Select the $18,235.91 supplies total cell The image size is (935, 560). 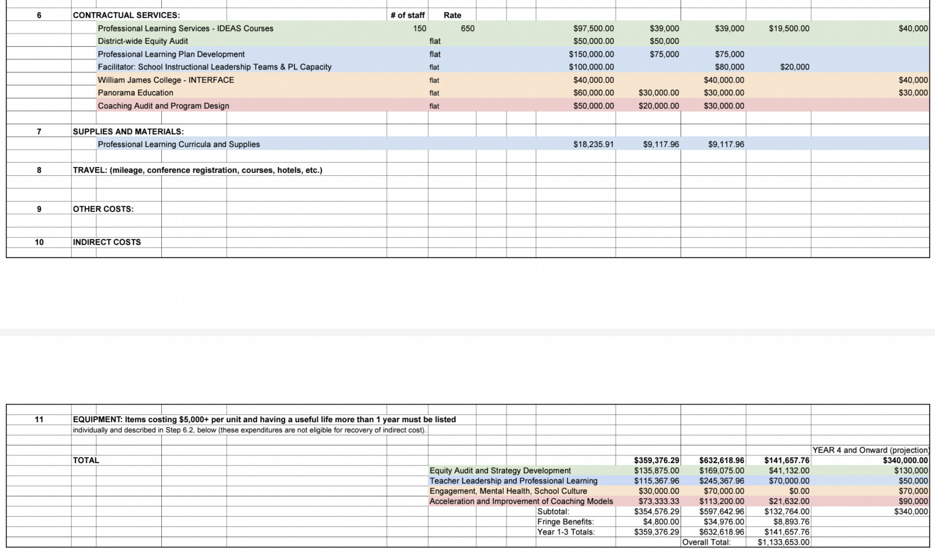[593, 144]
